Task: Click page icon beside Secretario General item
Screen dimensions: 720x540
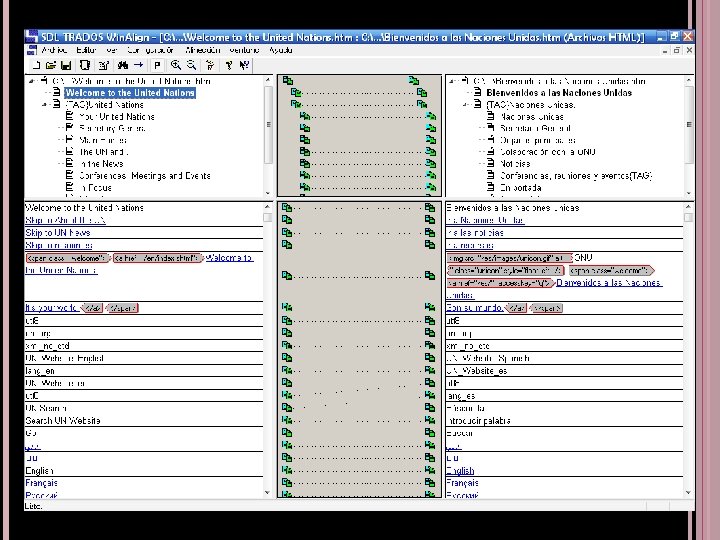Action: pyautogui.click(x=490, y=127)
